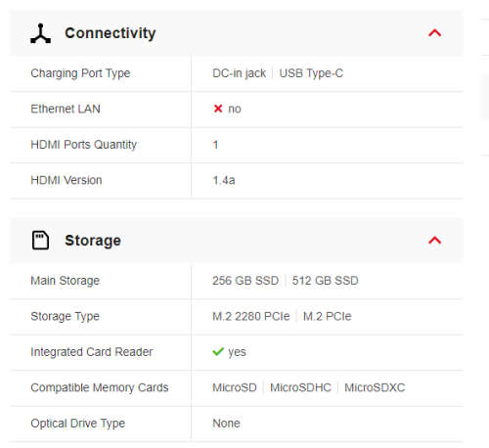Select the USB Type-C value
The image size is (489, 448).
[x=311, y=73]
